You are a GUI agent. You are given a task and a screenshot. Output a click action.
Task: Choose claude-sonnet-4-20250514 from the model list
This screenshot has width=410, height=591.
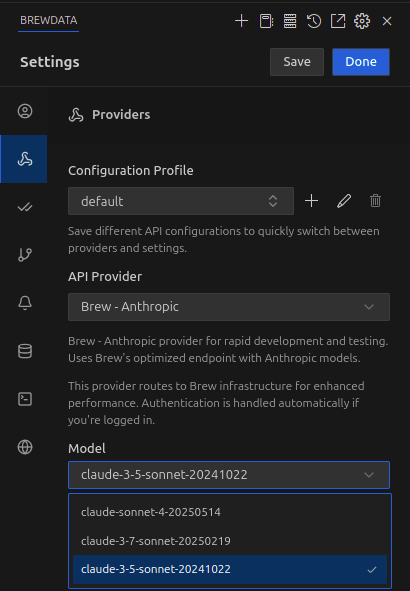click(x=230, y=512)
